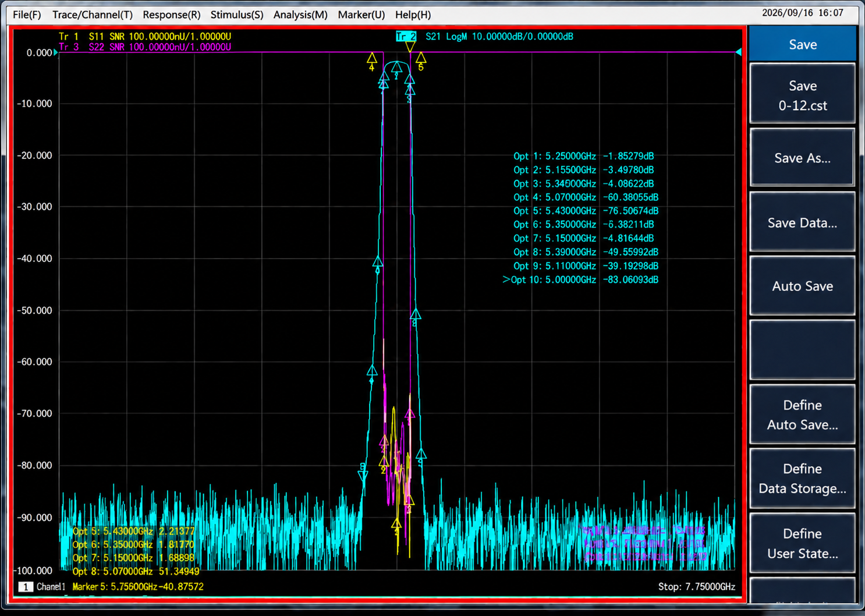Open Define User State... settings
The height and width of the screenshot is (616, 865).
pyautogui.click(x=803, y=543)
